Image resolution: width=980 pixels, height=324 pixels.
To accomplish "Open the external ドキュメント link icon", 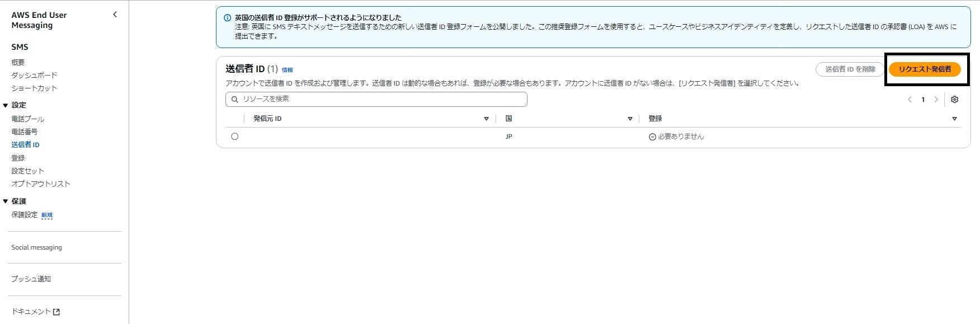I will coord(56,312).
